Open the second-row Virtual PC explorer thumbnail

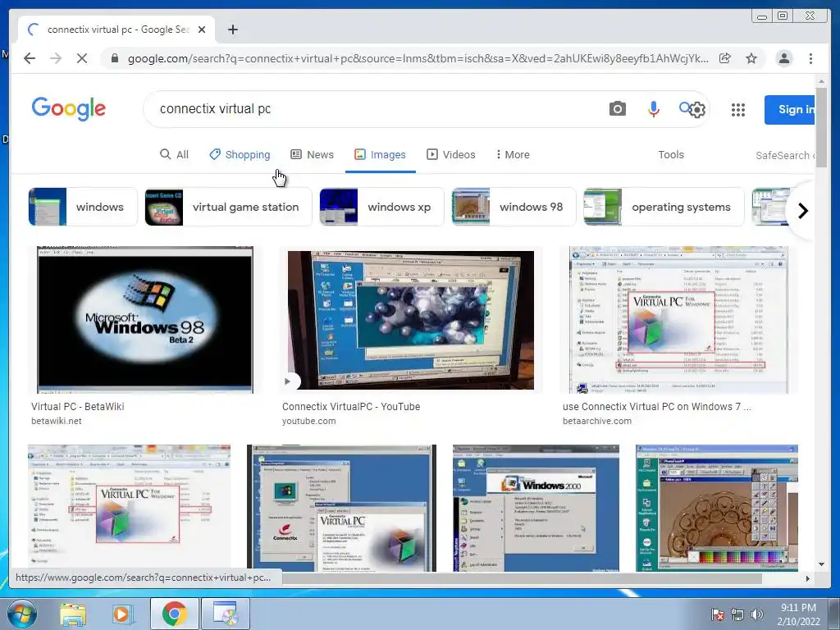129,506
